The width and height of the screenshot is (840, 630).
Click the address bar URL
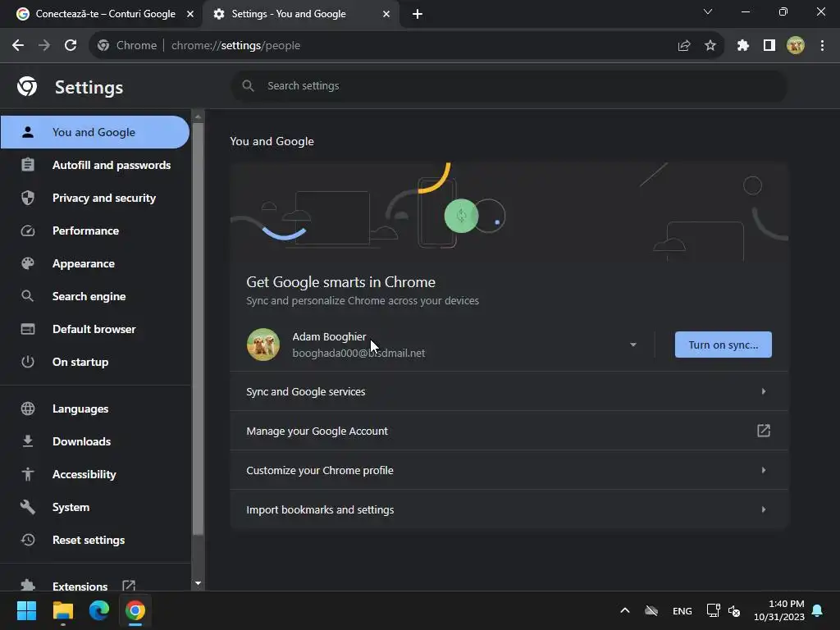[x=235, y=46]
